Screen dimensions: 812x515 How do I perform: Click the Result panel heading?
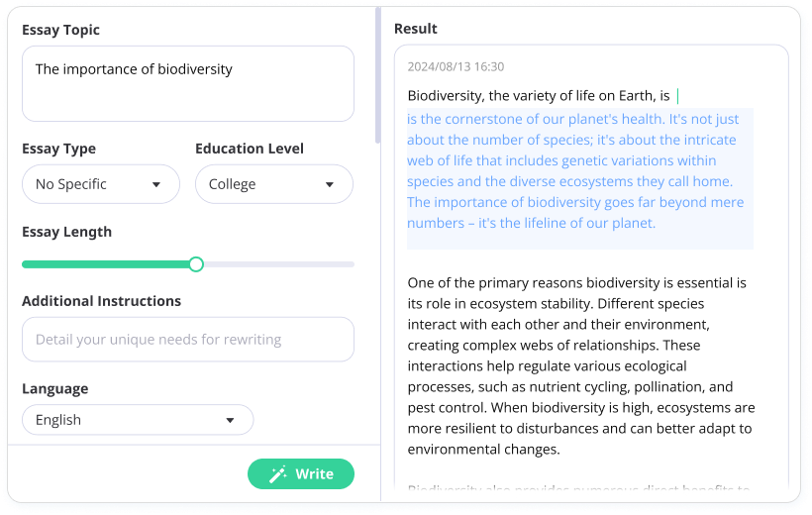click(x=416, y=29)
